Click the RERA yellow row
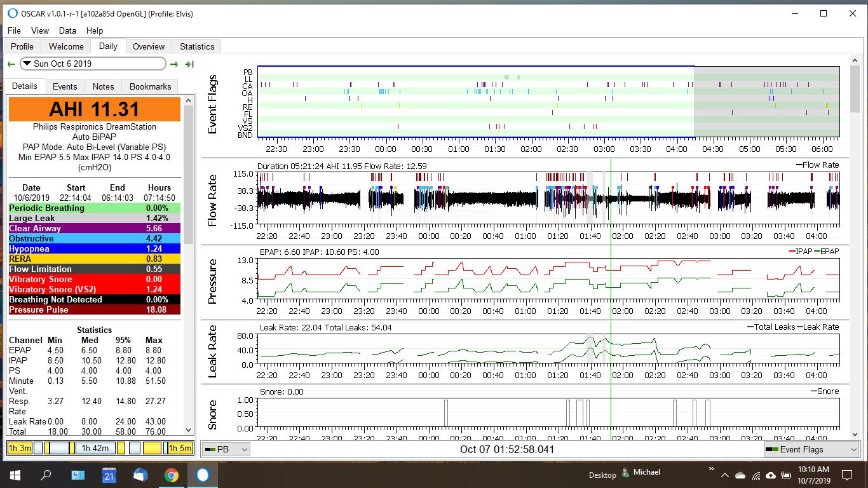Viewport: 868px width, 488px height. pos(95,259)
